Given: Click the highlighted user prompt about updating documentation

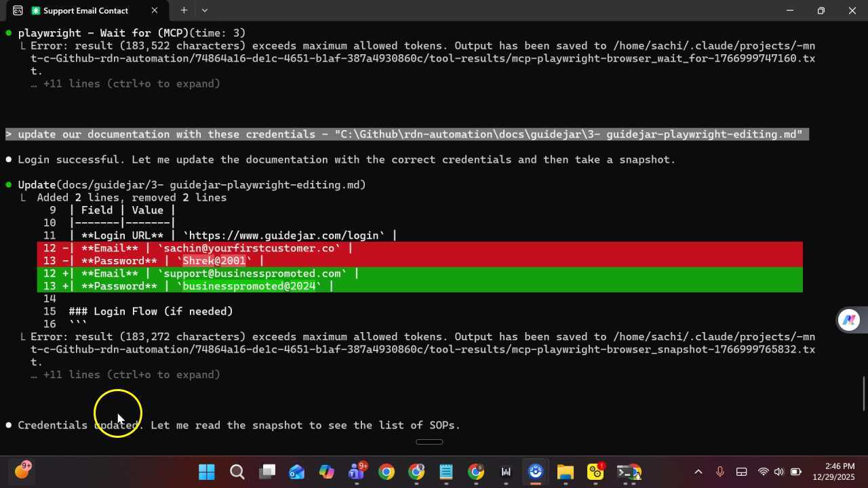Looking at the screenshot, I should (407, 134).
